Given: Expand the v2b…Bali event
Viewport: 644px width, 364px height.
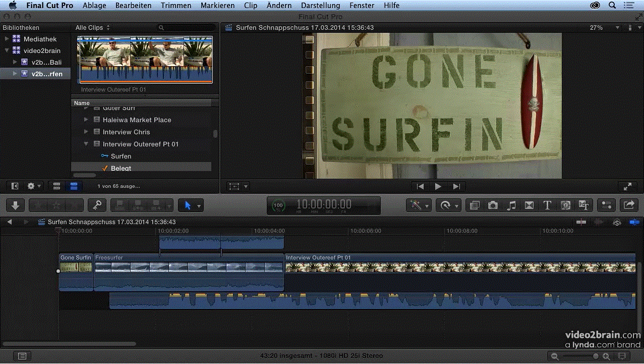Looking at the screenshot, I should 15,62.
